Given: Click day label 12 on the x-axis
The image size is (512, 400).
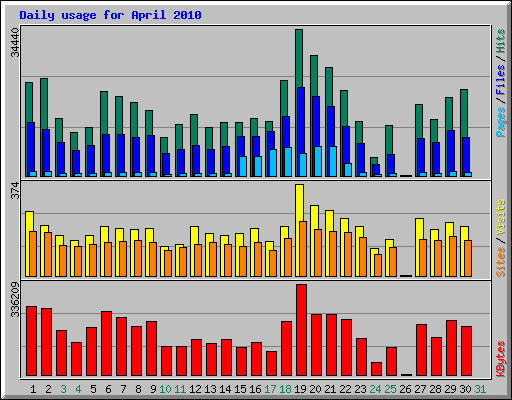Looking at the screenshot, I should tap(195, 389).
